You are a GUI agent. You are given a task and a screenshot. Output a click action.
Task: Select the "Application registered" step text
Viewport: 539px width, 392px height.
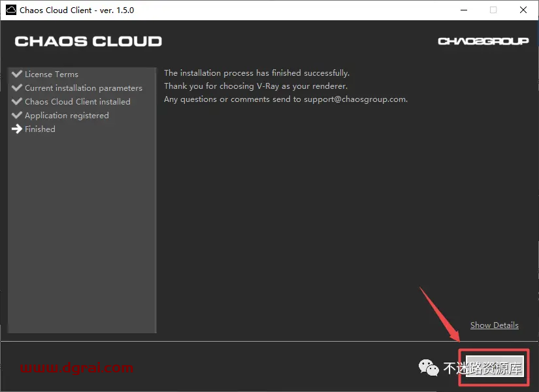pos(67,116)
